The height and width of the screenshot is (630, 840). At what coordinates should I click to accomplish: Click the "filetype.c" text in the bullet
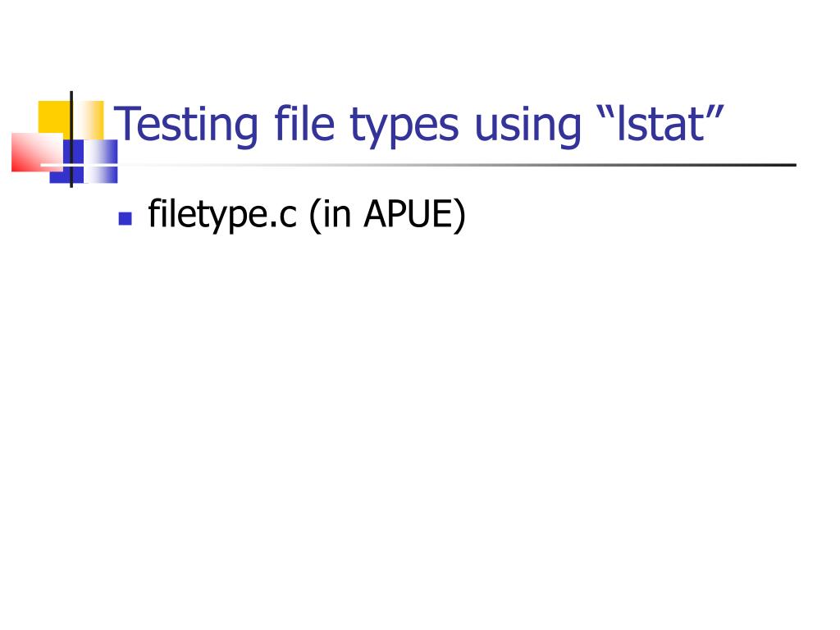(x=221, y=214)
